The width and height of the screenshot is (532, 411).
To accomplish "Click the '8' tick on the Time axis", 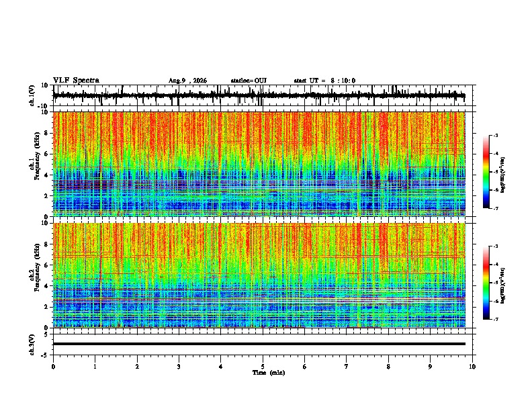I will [x=388, y=367].
